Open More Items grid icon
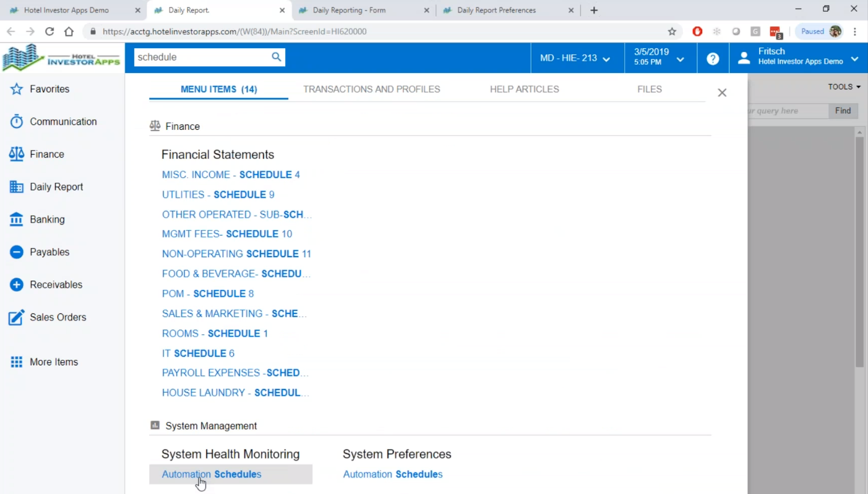Viewport: 868px width, 494px height. click(17, 362)
